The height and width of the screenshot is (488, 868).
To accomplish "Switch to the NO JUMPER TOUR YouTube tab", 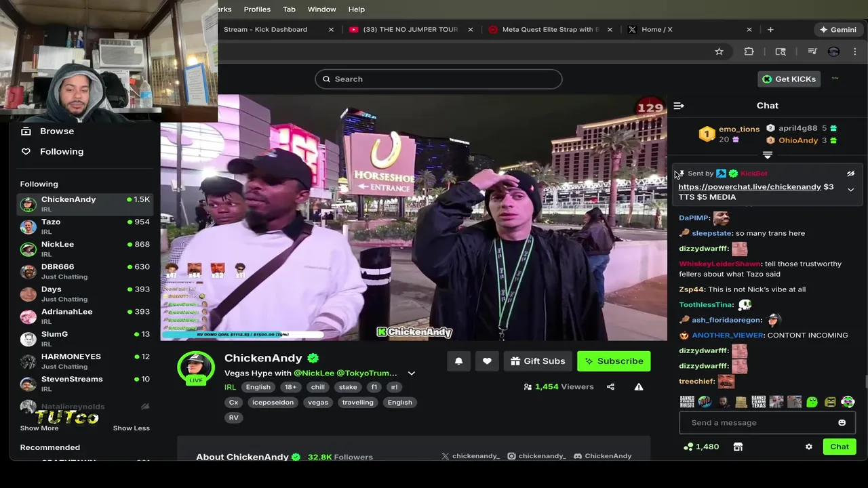I will (410, 30).
